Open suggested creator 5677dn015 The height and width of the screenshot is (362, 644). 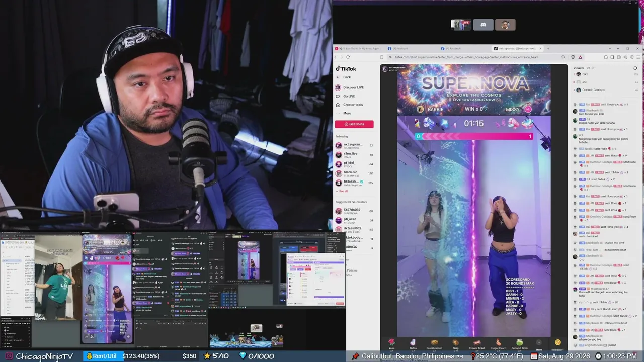354,211
